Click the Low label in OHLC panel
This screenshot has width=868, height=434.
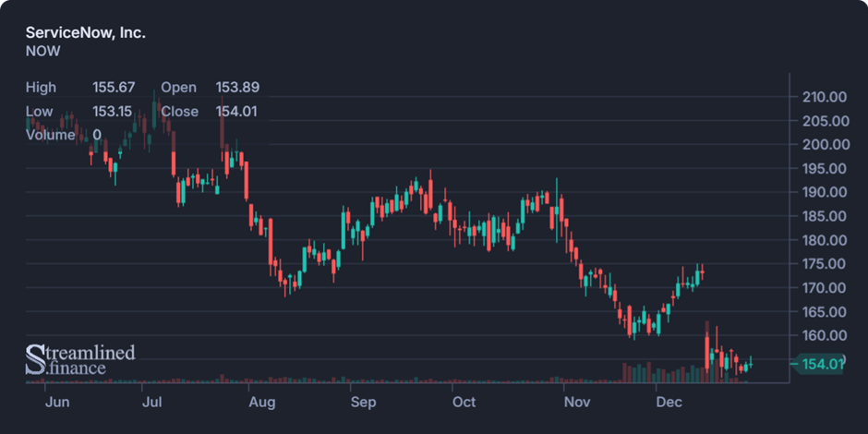(40, 111)
